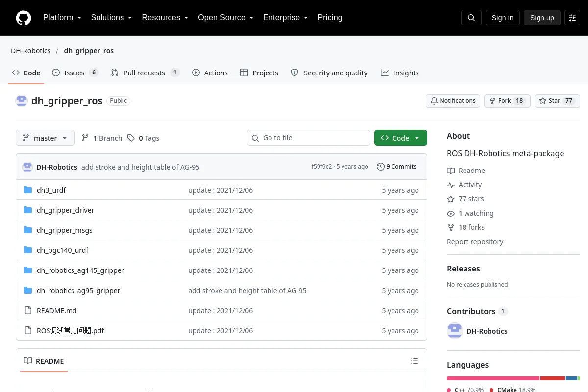588x392 pixels.
Task: Click the history clock icon by 9 Commits
Action: [381, 167]
